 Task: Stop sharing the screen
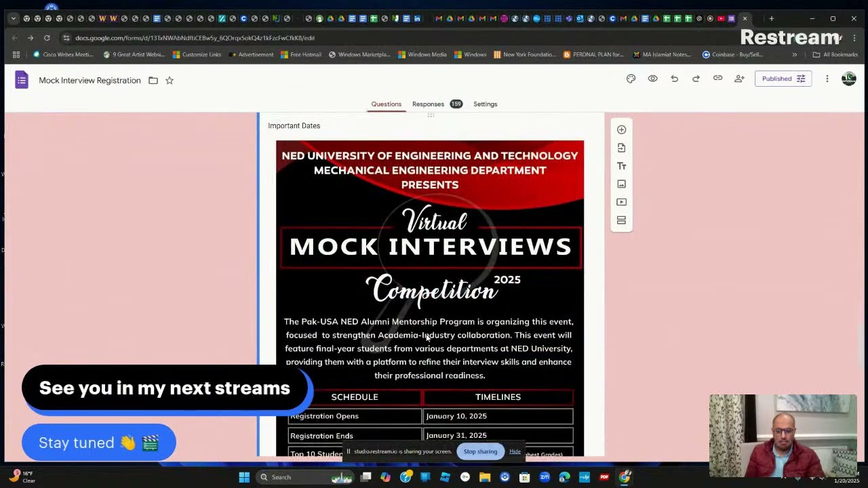click(x=480, y=451)
